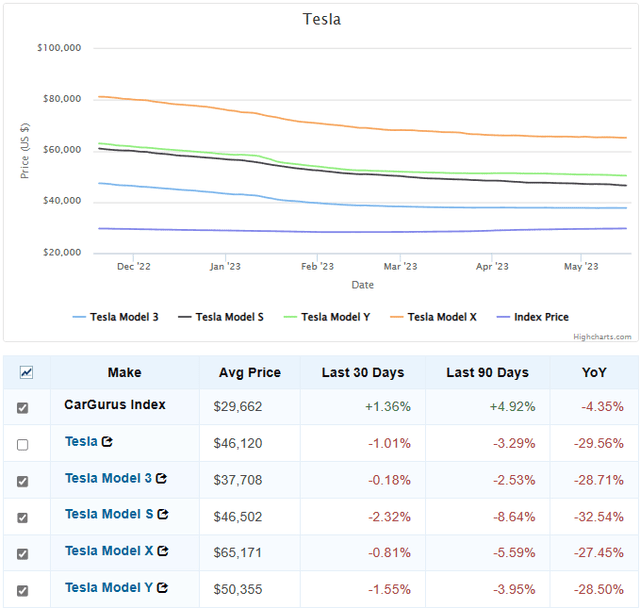
Task: Click the chart icon in table header
Action: click(x=25, y=372)
